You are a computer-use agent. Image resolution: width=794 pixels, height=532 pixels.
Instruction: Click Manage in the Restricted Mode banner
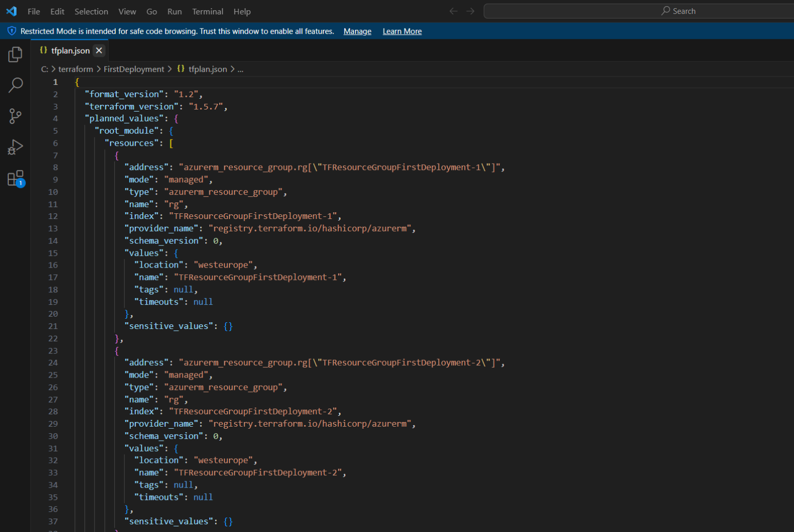click(357, 31)
